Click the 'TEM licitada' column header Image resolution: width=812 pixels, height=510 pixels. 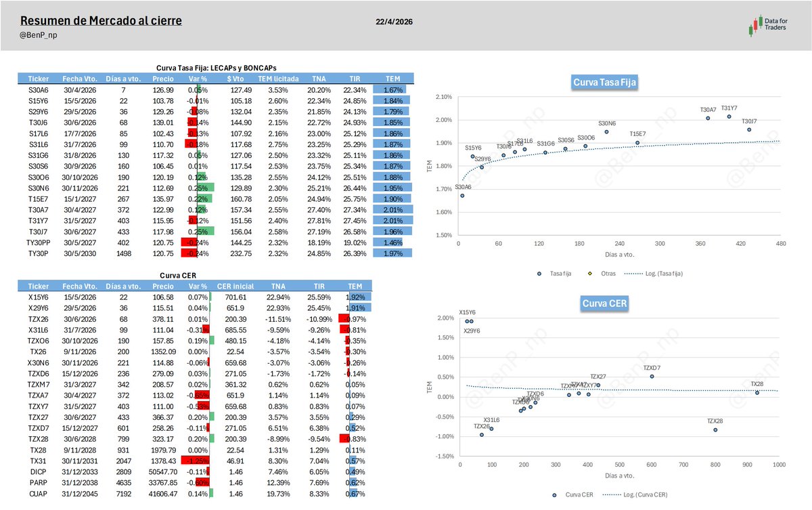coord(279,79)
